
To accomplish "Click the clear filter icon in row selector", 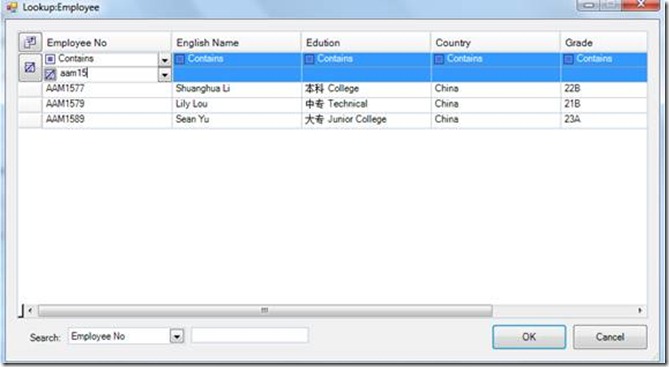I will 30,67.
